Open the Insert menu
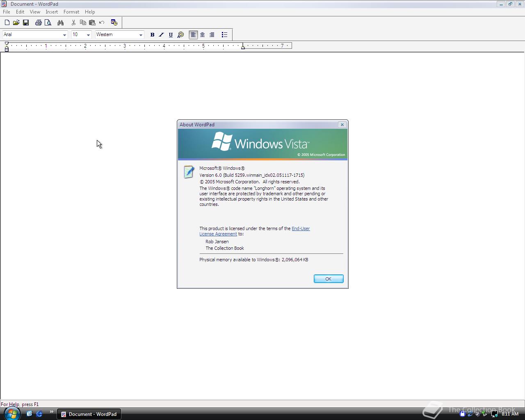The height and width of the screenshot is (420, 525). [52, 12]
